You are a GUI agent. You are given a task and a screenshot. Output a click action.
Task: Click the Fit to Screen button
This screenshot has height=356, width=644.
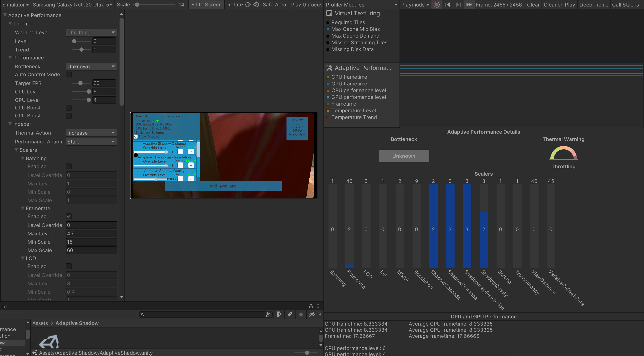pos(206,5)
